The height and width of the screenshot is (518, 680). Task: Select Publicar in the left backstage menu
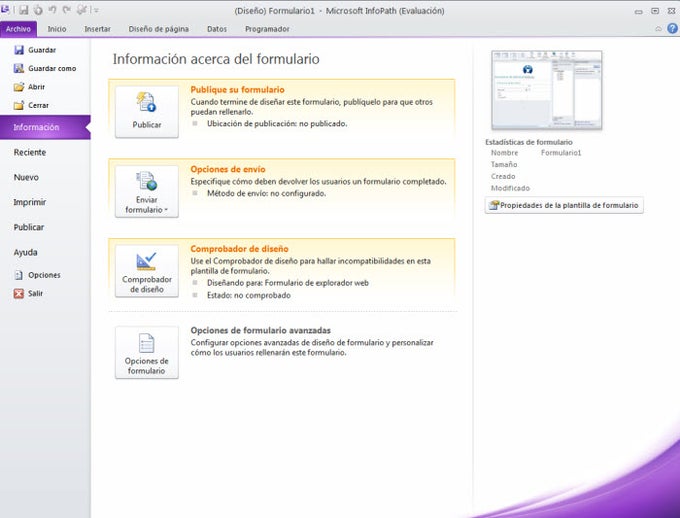coord(29,227)
